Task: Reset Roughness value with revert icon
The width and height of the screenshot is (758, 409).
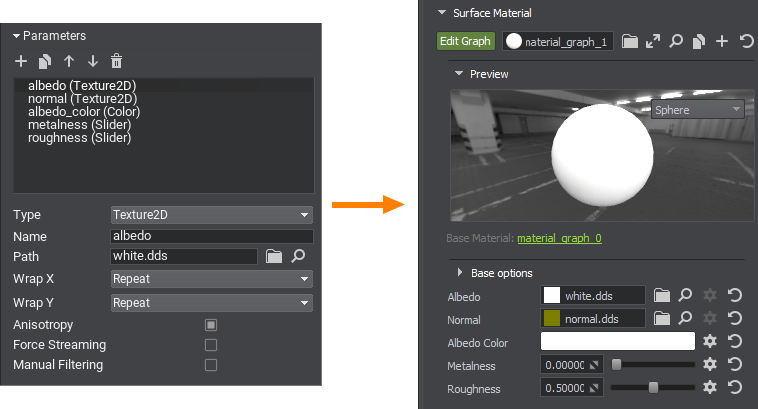Action: click(x=734, y=388)
